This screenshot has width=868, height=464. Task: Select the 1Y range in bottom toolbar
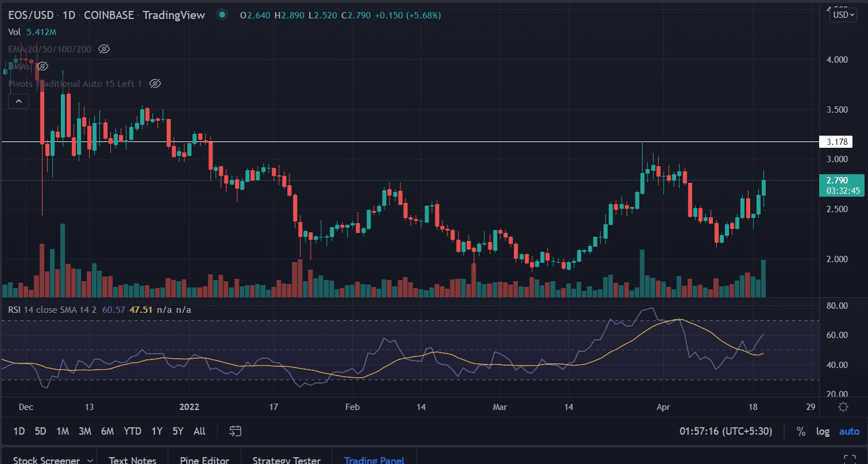point(157,431)
